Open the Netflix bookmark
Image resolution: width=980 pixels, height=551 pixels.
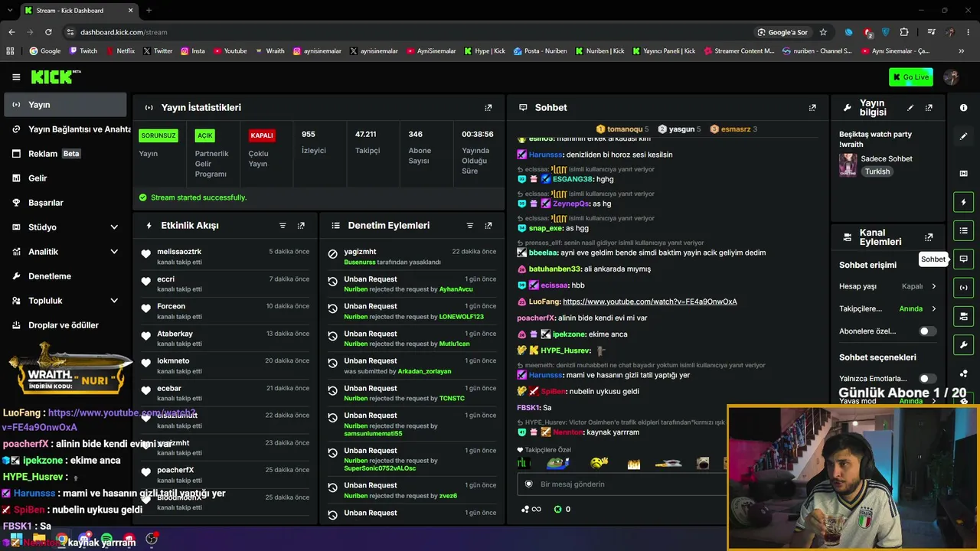coord(119,51)
